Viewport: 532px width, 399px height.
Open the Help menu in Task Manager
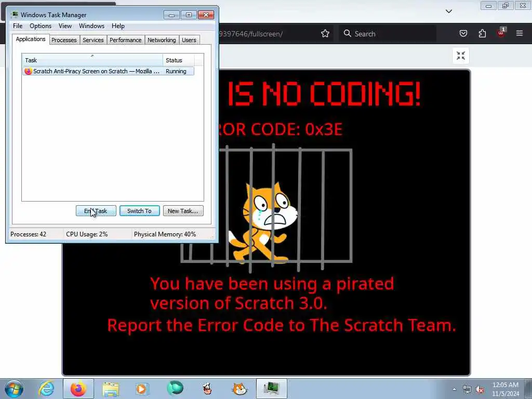tap(118, 26)
